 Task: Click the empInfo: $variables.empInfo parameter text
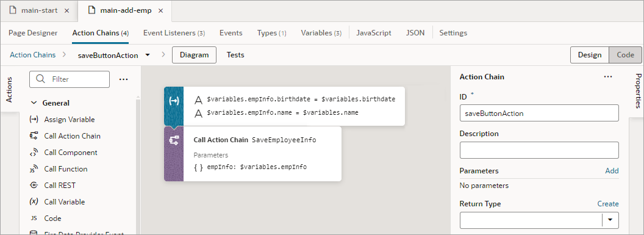pos(257,167)
